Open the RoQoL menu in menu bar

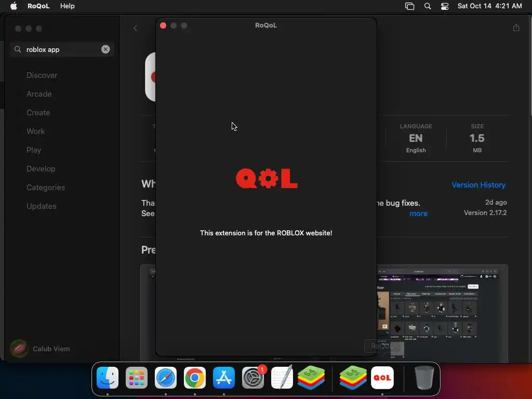38,6
